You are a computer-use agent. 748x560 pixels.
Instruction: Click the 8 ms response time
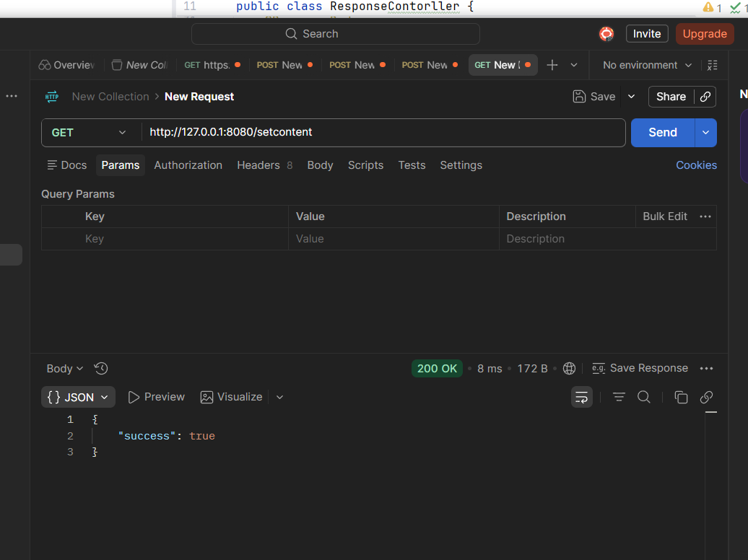pos(490,369)
